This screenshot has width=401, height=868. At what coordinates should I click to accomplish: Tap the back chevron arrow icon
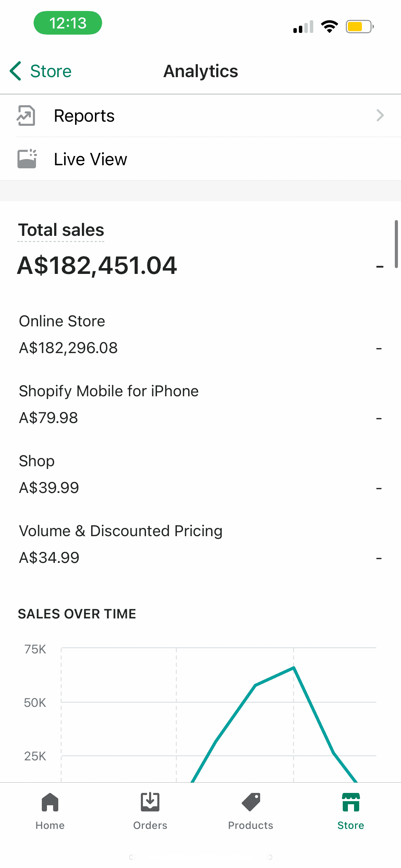(16, 71)
